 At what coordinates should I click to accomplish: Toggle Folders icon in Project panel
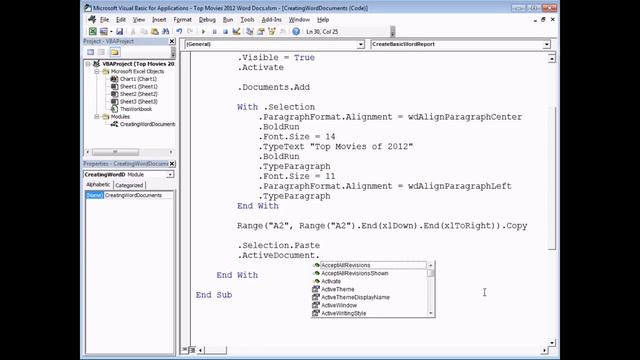[x=115, y=52]
